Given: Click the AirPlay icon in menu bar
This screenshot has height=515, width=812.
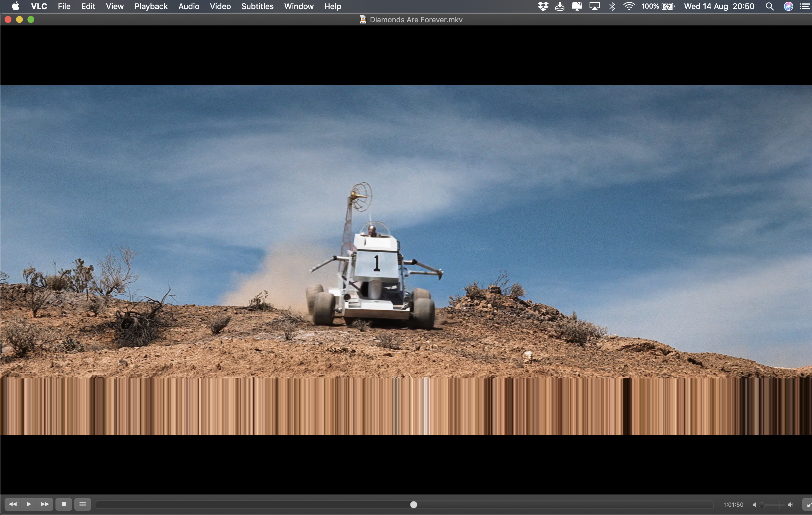Looking at the screenshot, I should pyautogui.click(x=594, y=6).
